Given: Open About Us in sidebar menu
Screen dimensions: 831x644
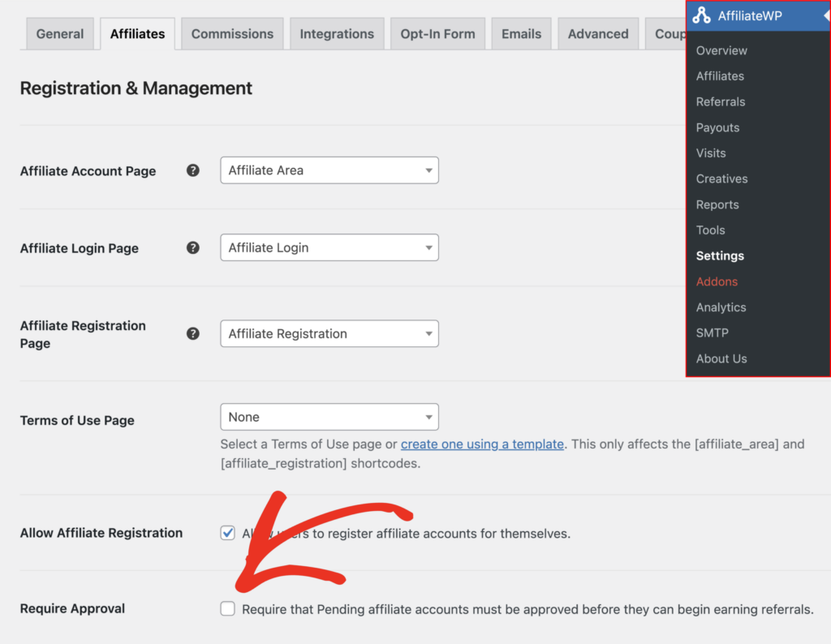Looking at the screenshot, I should pyautogui.click(x=721, y=358).
